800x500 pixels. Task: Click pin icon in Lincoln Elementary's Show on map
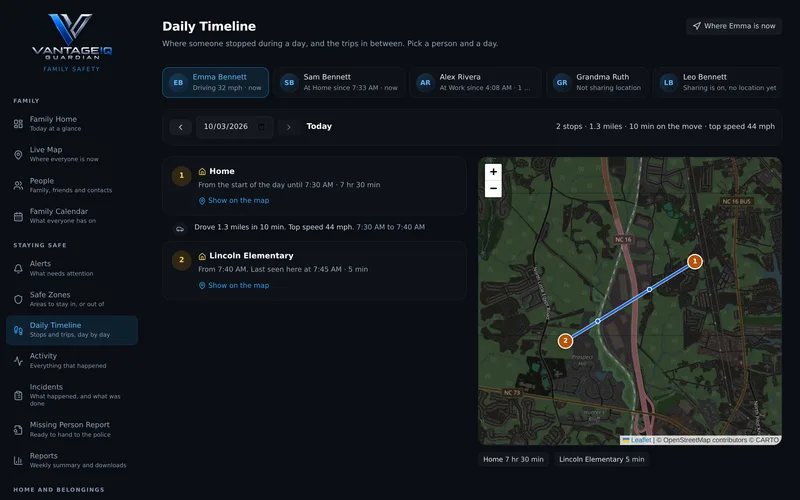[202, 286]
